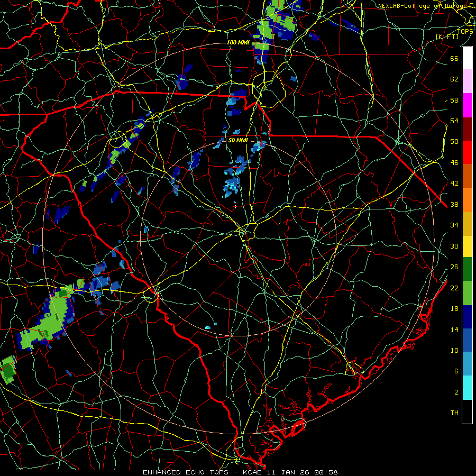Click the white swatch in the tops legend

(467, 58)
